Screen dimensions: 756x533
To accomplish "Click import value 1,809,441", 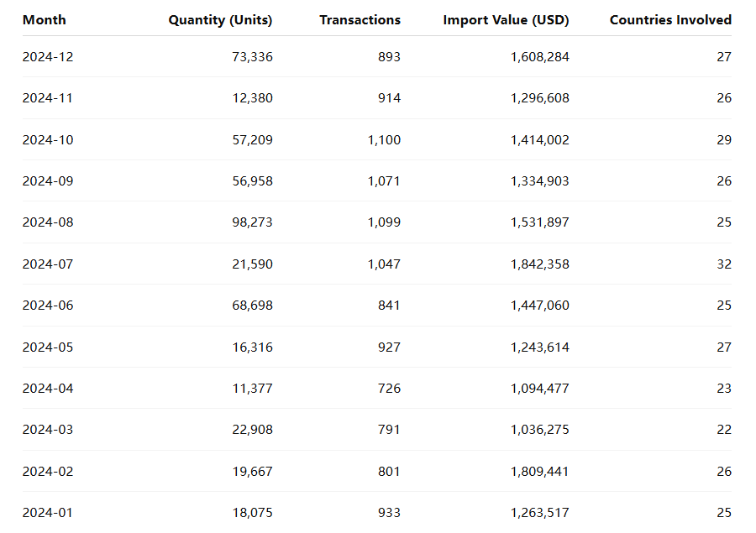I will click(539, 472).
